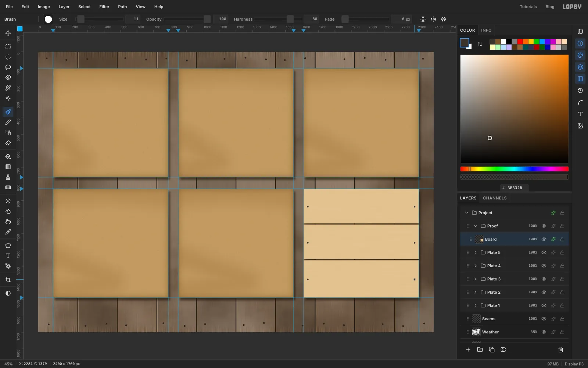This screenshot has height=368, width=588.
Task: Select the Gradient tool
Action: click(x=8, y=167)
